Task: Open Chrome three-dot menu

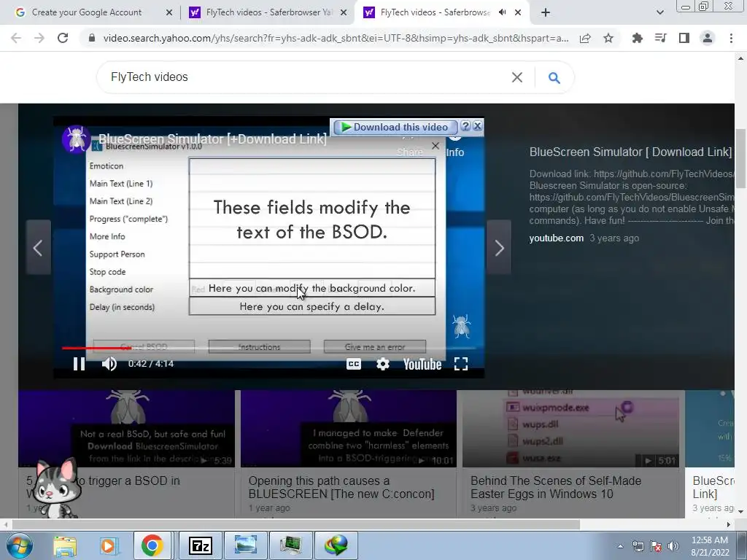Action: [x=731, y=38]
